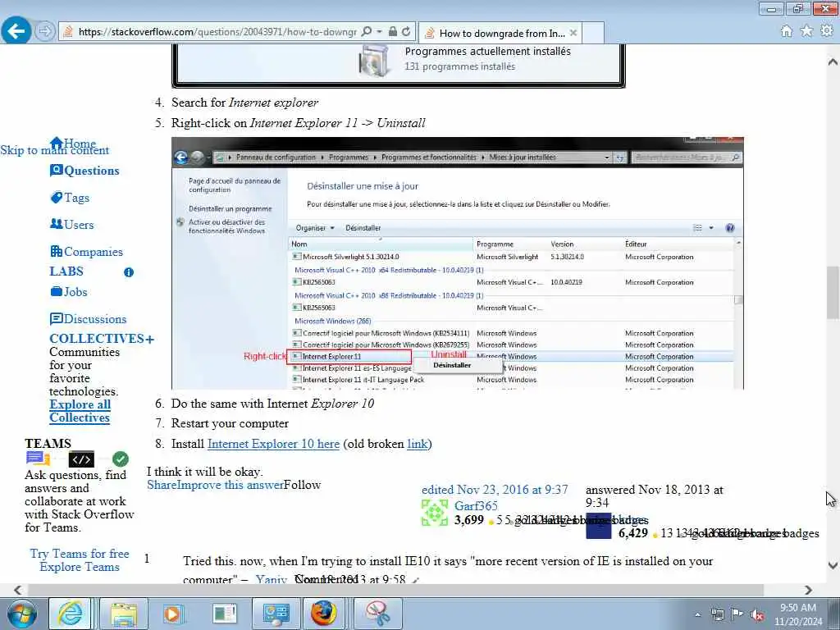Click the security lock icon in address bar
Image resolution: width=840 pixels, height=630 pixels.
(393, 32)
